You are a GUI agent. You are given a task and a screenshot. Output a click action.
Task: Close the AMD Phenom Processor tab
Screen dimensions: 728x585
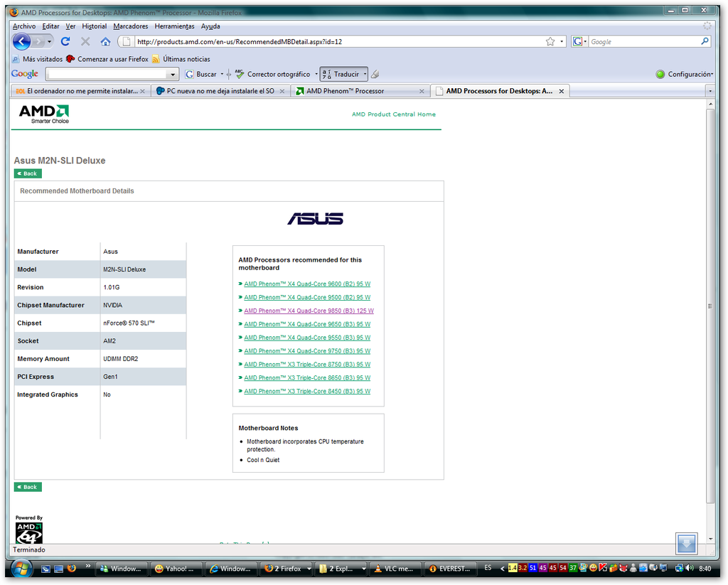(422, 92)
